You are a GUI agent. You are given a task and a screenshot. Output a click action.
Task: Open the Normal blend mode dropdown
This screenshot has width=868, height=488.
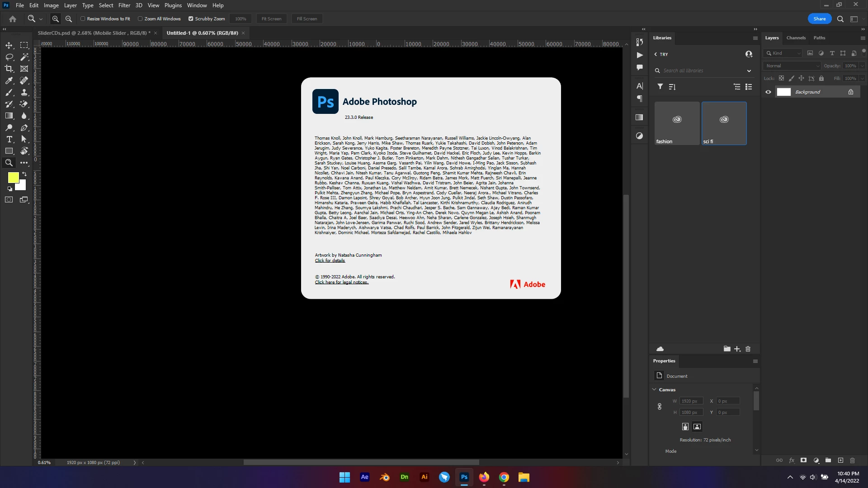tap(793, 66)
